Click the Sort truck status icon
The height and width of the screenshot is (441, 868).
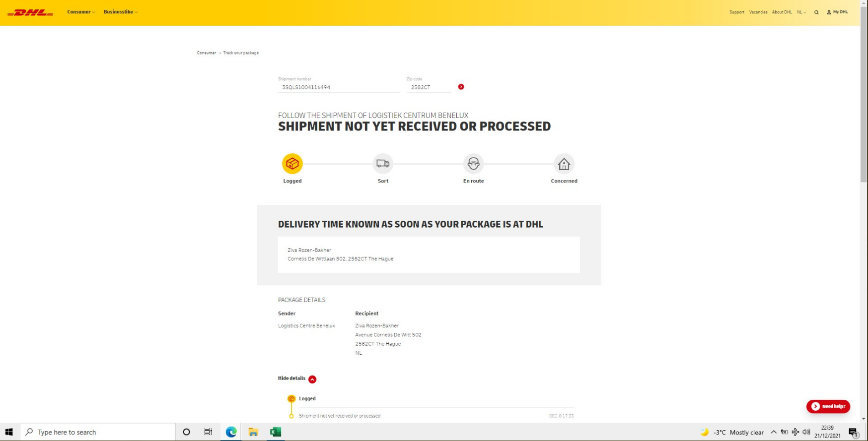tap(383, 164)
